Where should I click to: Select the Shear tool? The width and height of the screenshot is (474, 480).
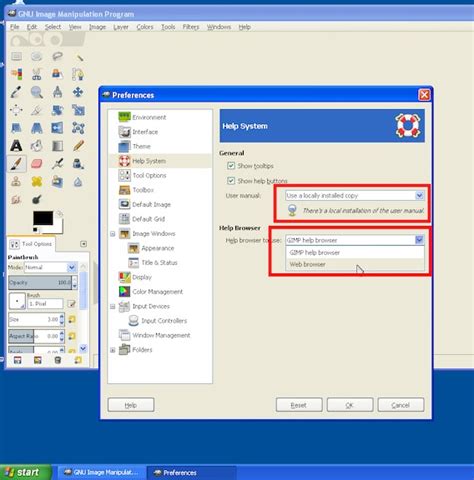coord(16,128)
